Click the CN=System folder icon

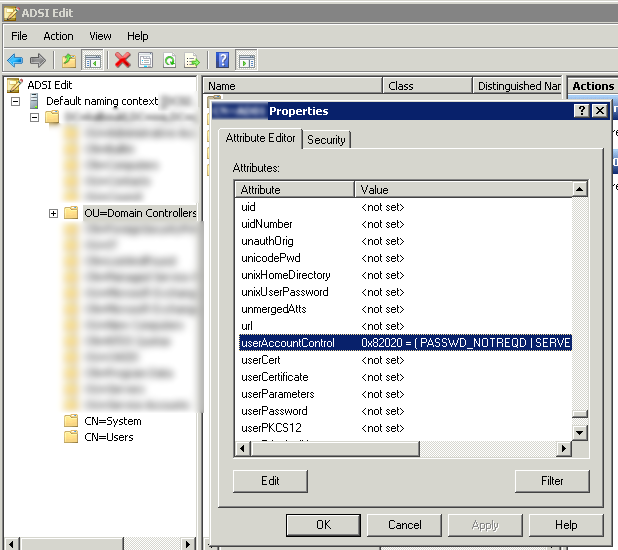71,421
